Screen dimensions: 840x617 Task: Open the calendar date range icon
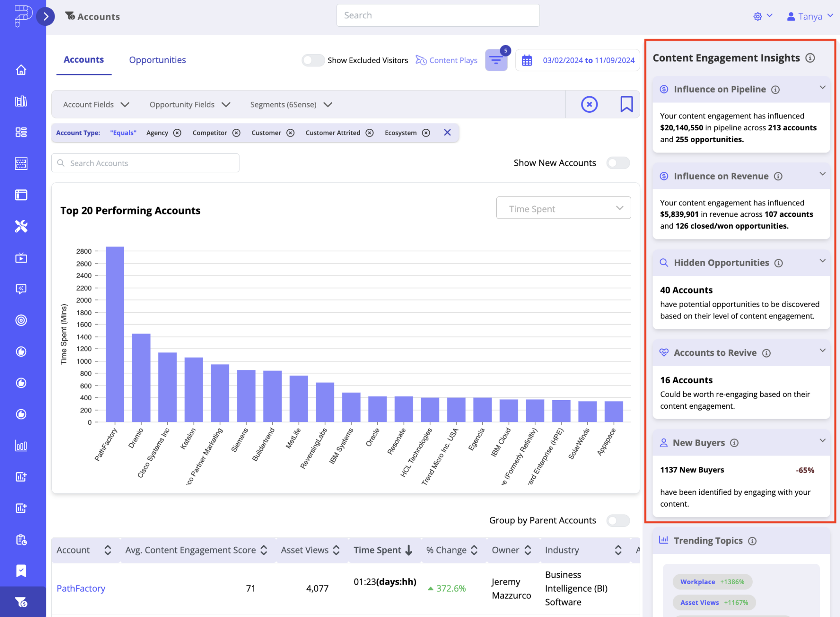(x=527, y=61)
